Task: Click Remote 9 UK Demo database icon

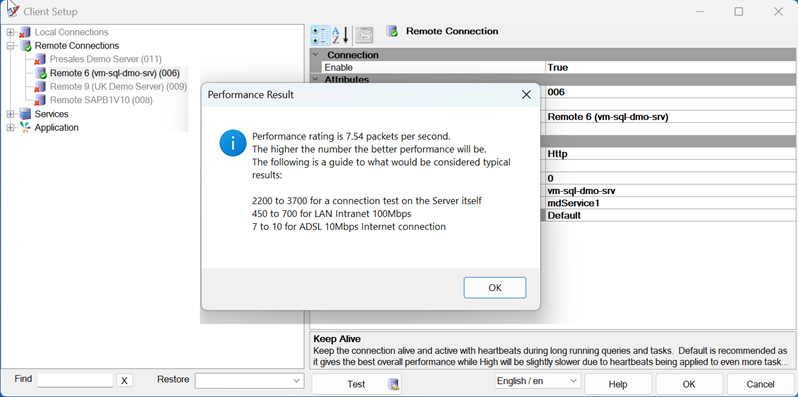Action: click(40, 87)
